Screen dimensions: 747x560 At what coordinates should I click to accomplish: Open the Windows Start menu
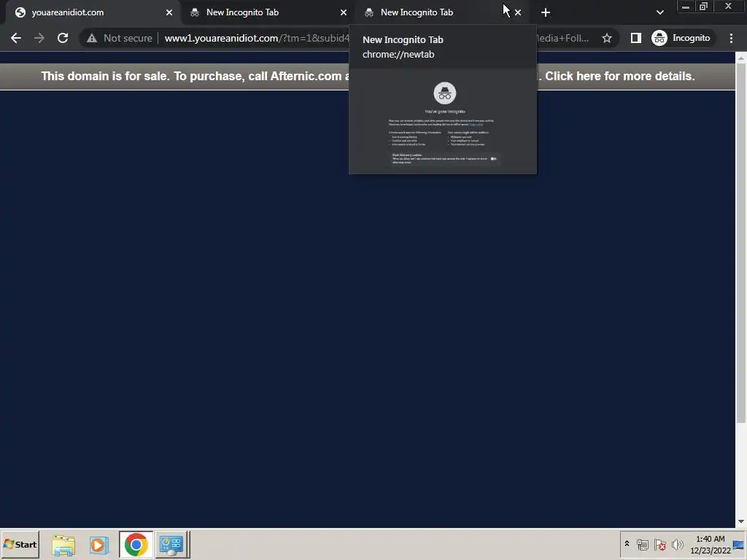(x=20, y=544)
